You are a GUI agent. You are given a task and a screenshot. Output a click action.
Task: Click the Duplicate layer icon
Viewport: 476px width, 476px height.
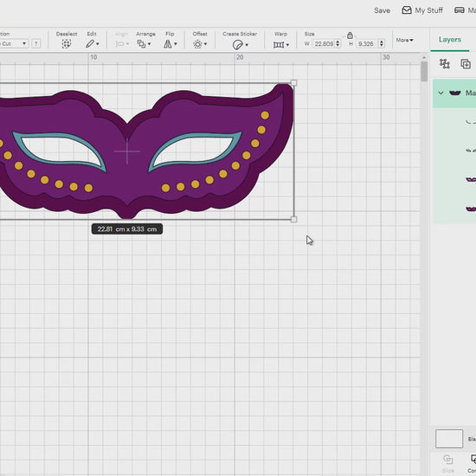click(x=466, y=64)
